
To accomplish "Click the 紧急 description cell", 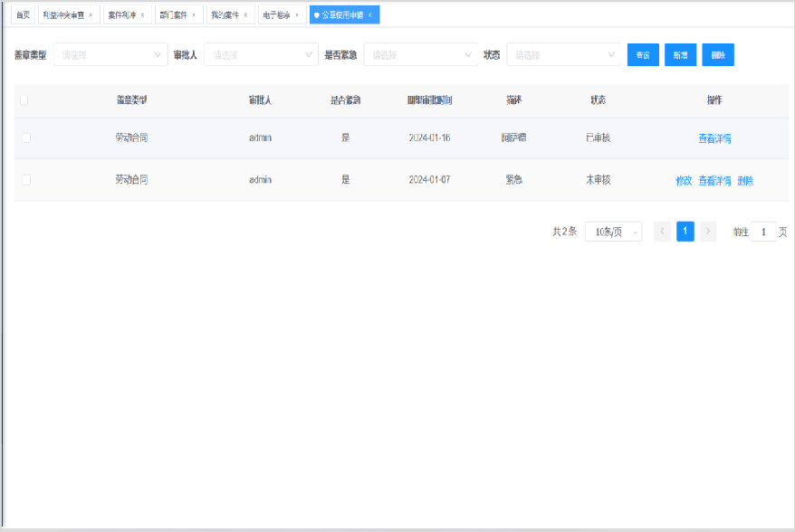I will 513,180.
